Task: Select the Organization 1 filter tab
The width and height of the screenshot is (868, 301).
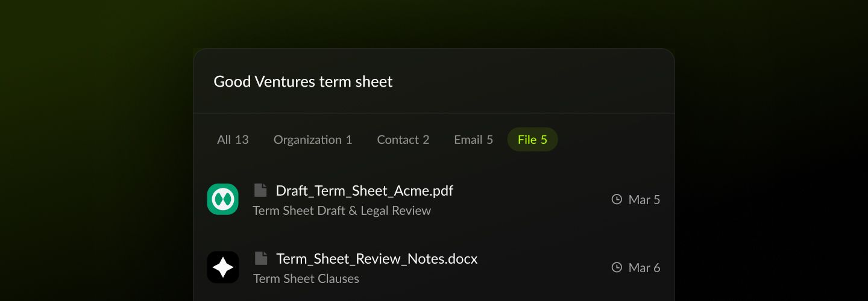Action: pos(313,140)
